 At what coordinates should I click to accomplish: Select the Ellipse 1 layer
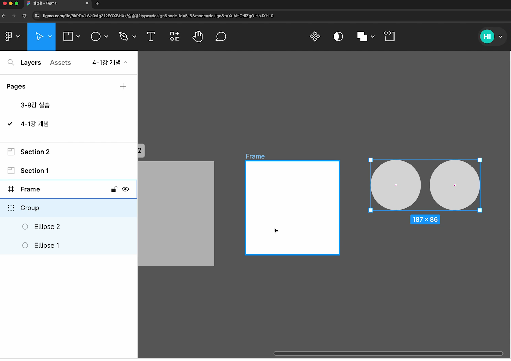[x=69, y=245]
